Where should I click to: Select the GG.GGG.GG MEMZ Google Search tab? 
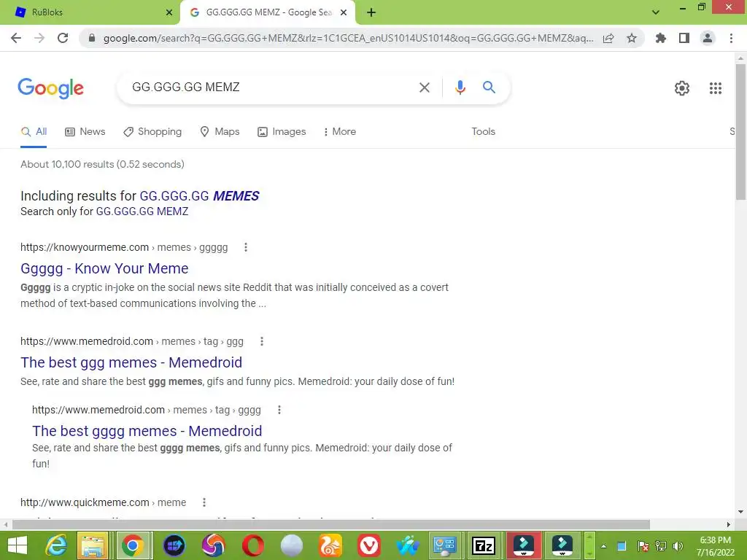click(x=268, y=12)
